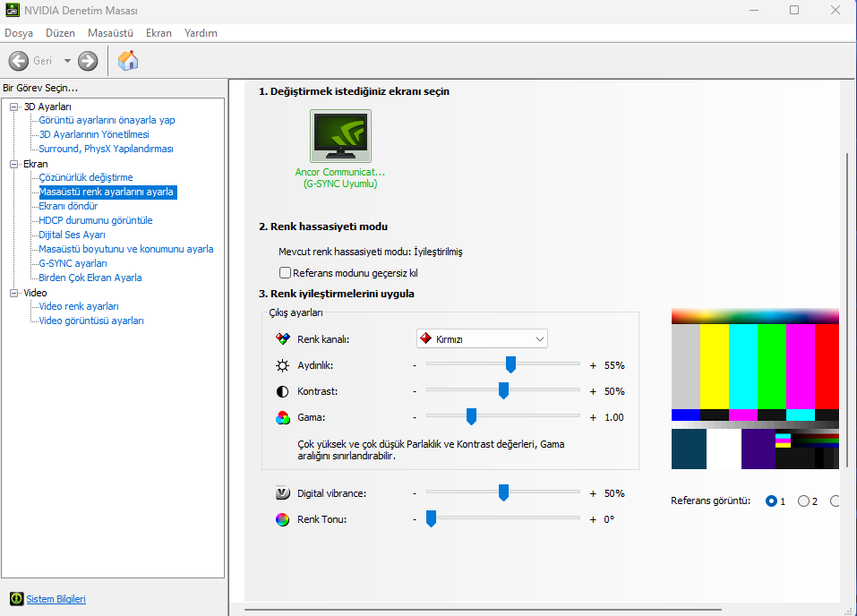Collapse the Video tree node
The width and height of the screenshot is (857, 616).
[14, 293]
